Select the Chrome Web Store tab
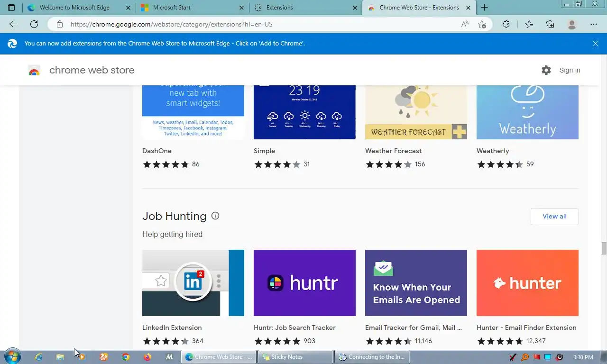 419,8
